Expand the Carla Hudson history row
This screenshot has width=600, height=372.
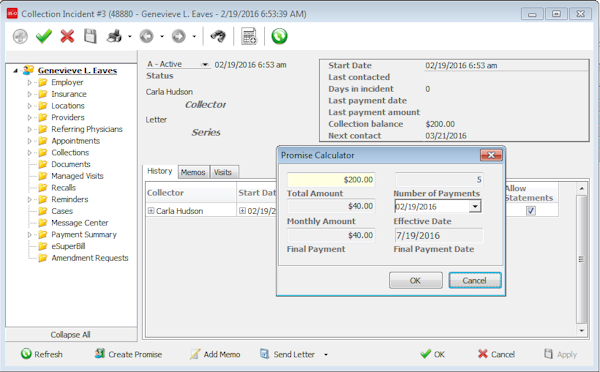151,211
